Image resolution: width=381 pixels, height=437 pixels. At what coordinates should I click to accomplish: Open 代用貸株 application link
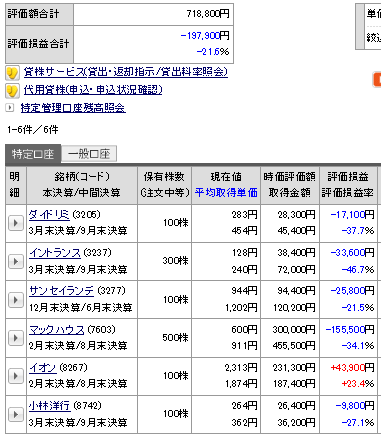point(93,90)
